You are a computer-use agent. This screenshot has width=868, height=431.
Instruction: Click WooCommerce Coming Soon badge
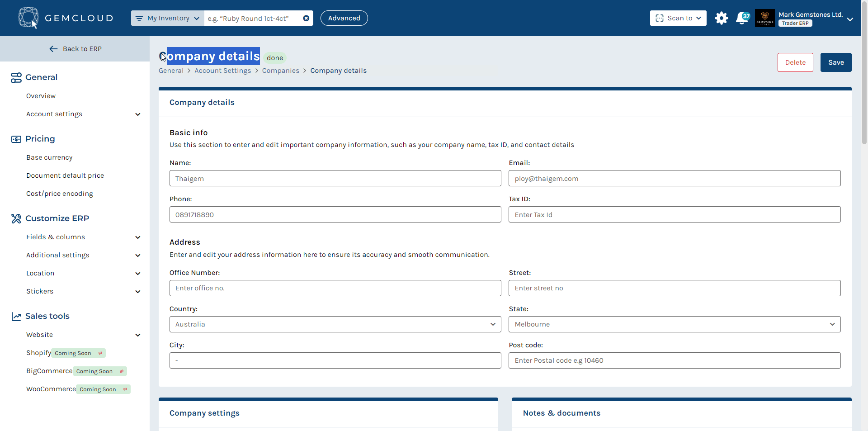[103, 389]
